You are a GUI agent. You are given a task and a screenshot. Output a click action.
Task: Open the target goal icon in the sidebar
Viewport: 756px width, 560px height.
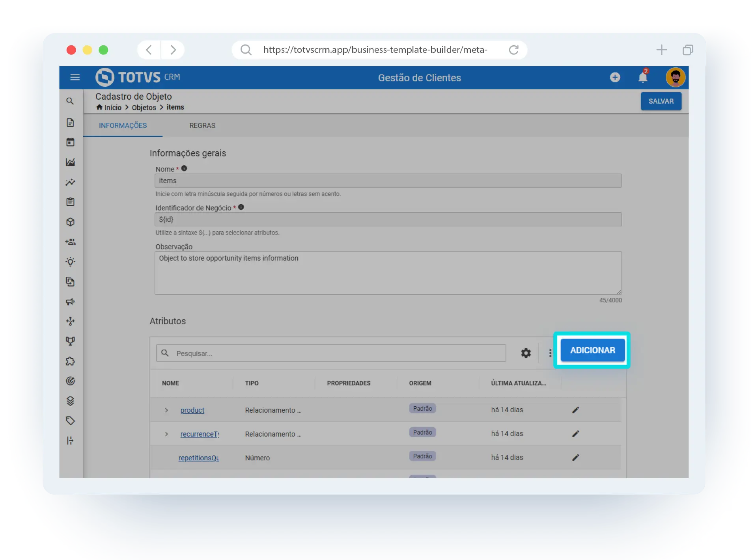coord(70,381)
